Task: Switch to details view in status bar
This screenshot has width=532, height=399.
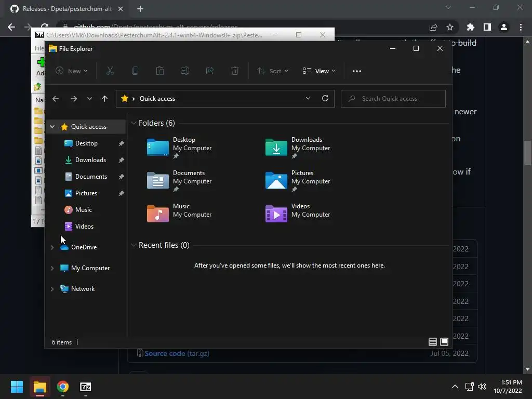Action: point(433,342)
